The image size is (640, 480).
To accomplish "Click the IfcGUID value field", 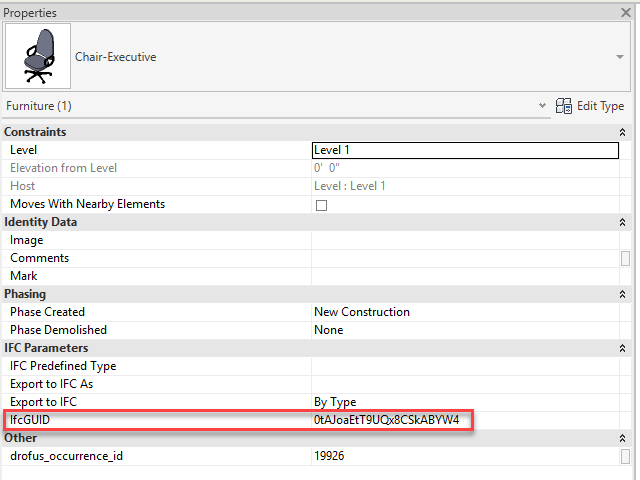I will pyautogui.click(x=386, y=420).
